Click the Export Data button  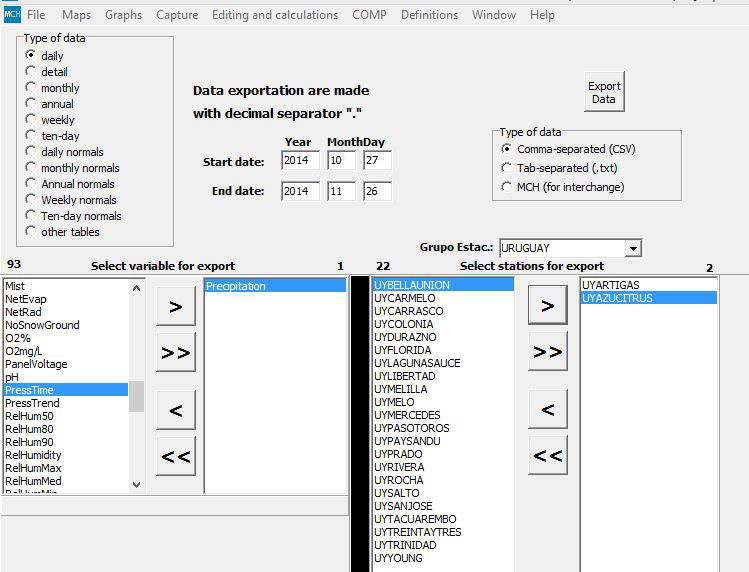(603, 93)
